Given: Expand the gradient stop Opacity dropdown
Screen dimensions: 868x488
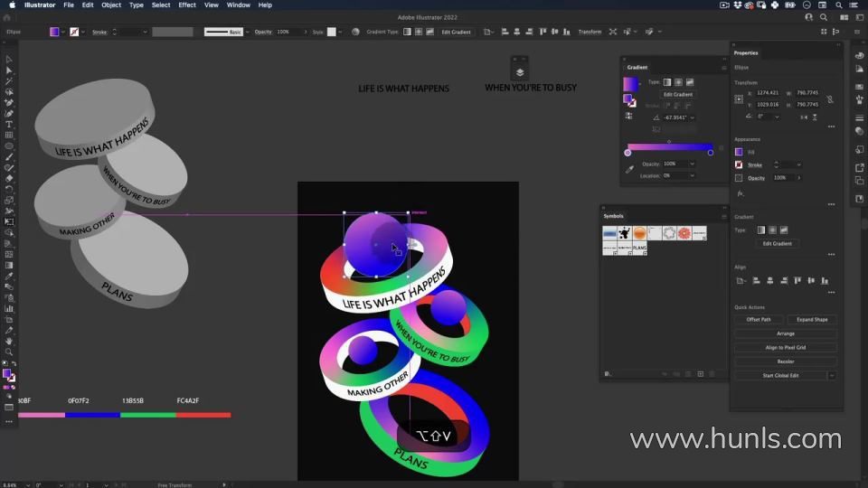Looking at the screenshot, I should [x=692, y=164].
